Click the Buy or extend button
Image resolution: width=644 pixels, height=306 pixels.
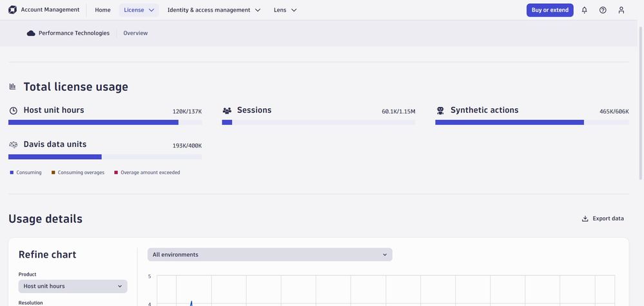[550, 10]
